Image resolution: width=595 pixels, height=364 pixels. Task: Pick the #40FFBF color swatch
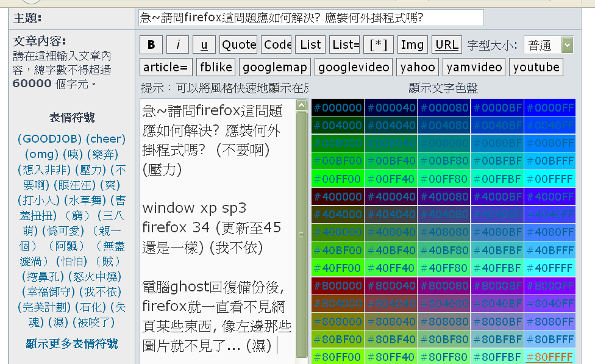[x=497, y=268]
